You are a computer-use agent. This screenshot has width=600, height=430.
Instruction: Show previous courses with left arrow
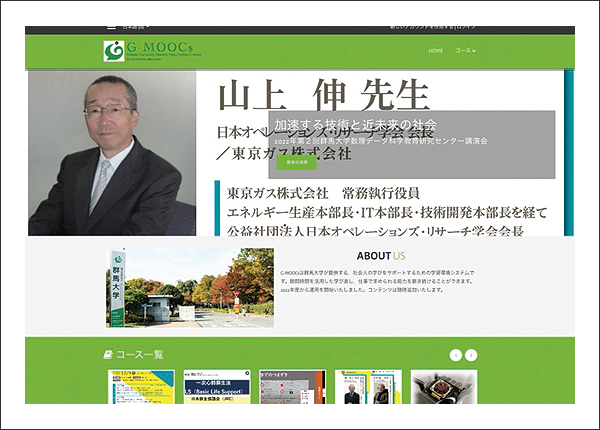point(455,355)
